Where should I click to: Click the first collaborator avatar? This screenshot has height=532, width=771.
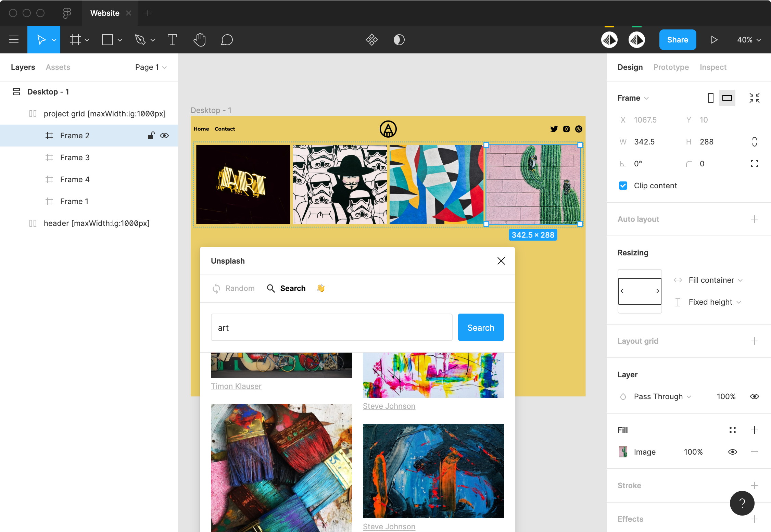[x=609, y=40]
